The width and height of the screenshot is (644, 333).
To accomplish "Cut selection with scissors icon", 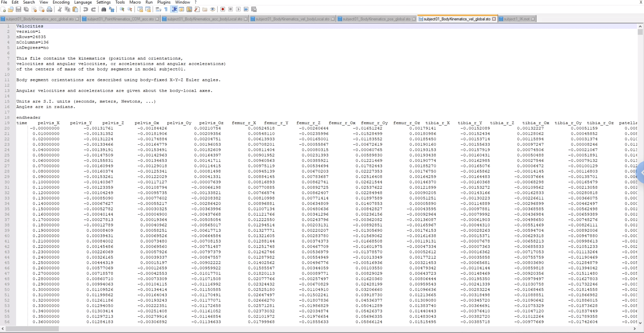I will pos(60,10).
